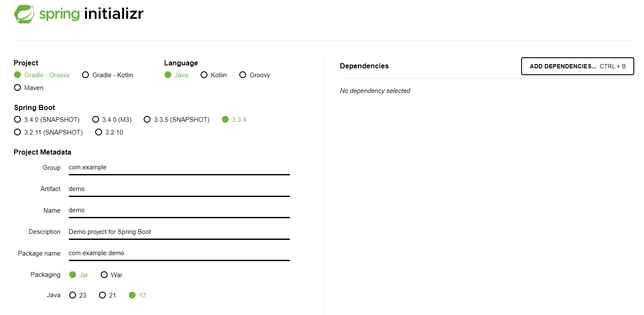
Task: Click the Project Metadata heading
Action: pyautogui.click(x=43, y=152)
